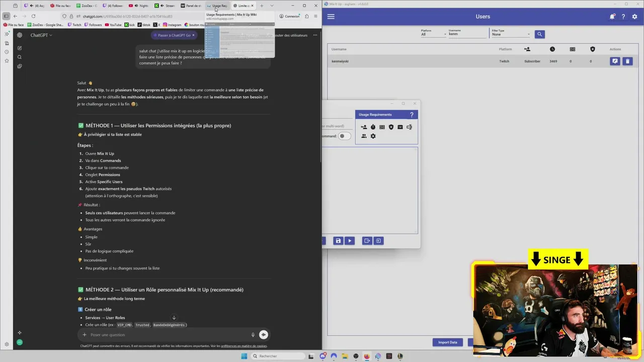
Task: Edit user kenmeiyoki
Action: (615, 61)
